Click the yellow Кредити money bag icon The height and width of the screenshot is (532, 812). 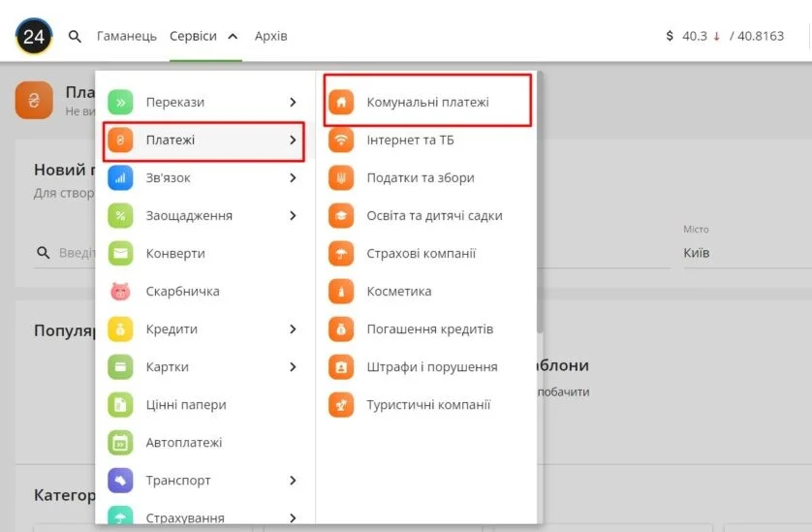click(120, 329)
